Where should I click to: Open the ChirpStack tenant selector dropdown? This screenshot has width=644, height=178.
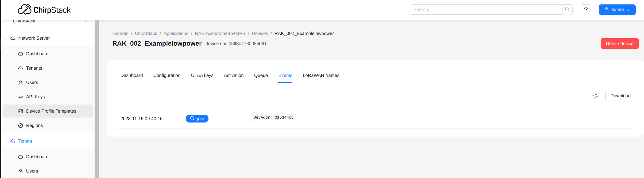pos(50,21)
